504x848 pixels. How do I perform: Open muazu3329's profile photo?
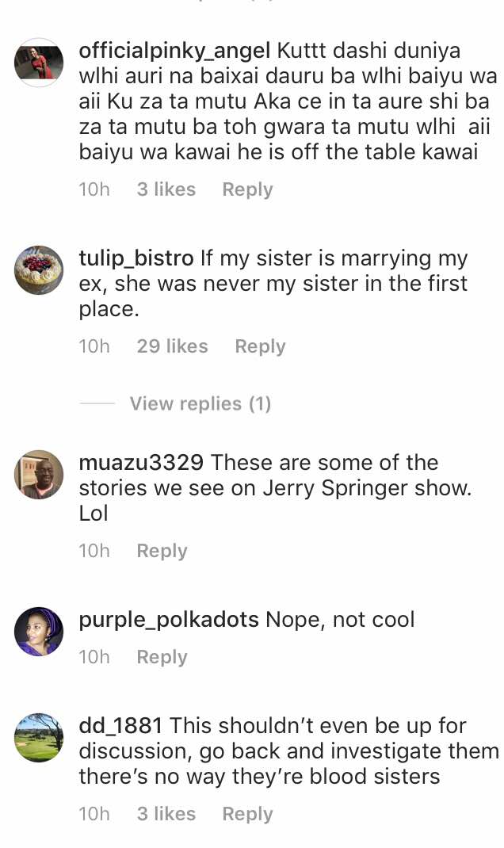[x=39, y=475]
